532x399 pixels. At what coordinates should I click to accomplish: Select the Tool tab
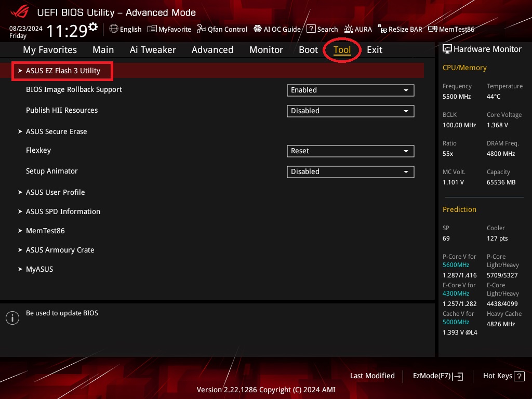click(x=342, y=50)
